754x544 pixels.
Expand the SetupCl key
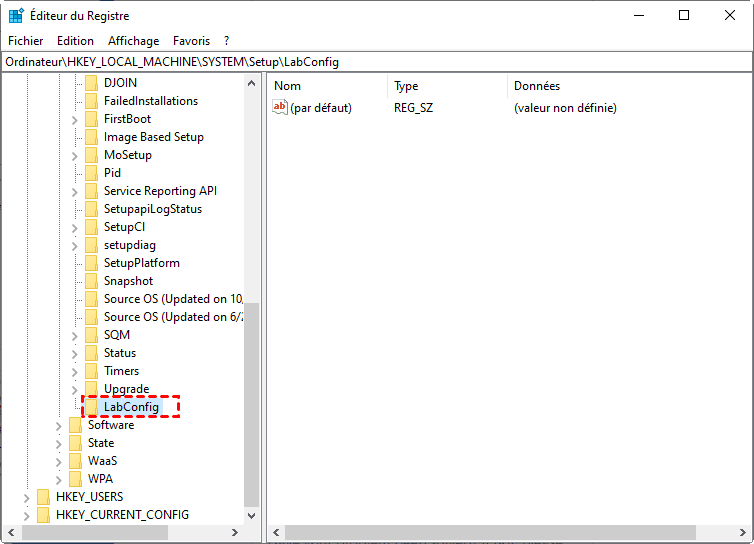(x=75, y=228)
